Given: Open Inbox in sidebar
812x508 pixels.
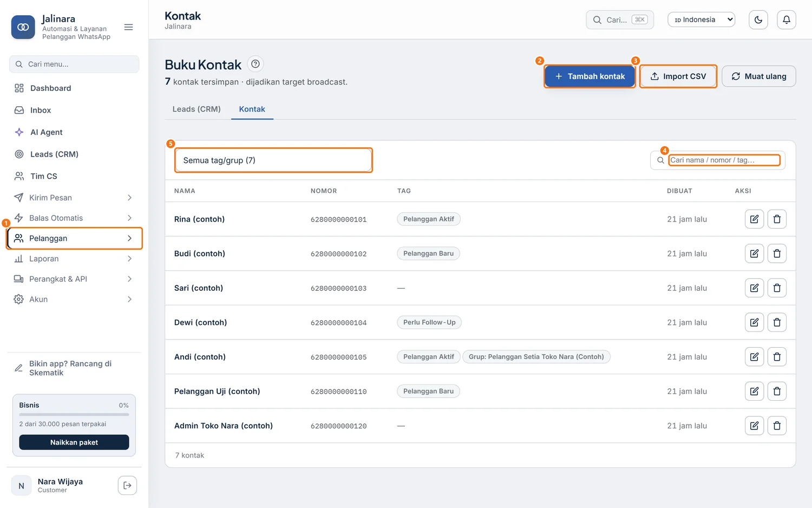Looking at the screenshot, I should pyautogui.click(x=74, y=110).
